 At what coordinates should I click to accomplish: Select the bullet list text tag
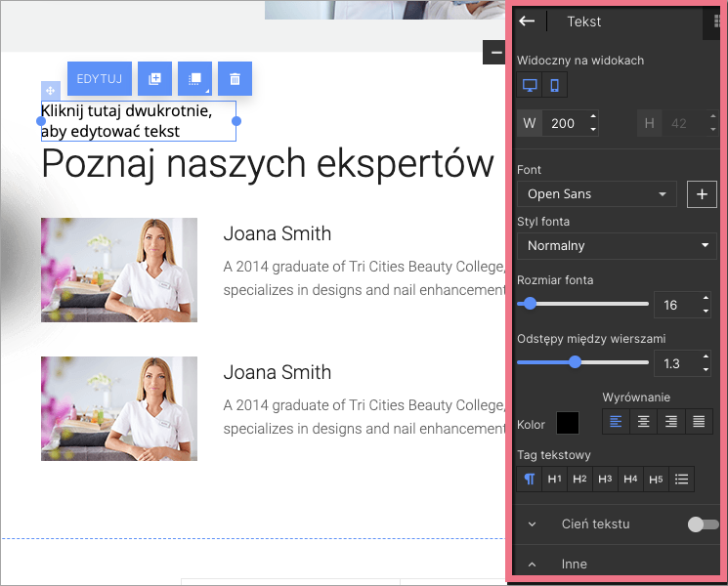(x=682, y=479)
